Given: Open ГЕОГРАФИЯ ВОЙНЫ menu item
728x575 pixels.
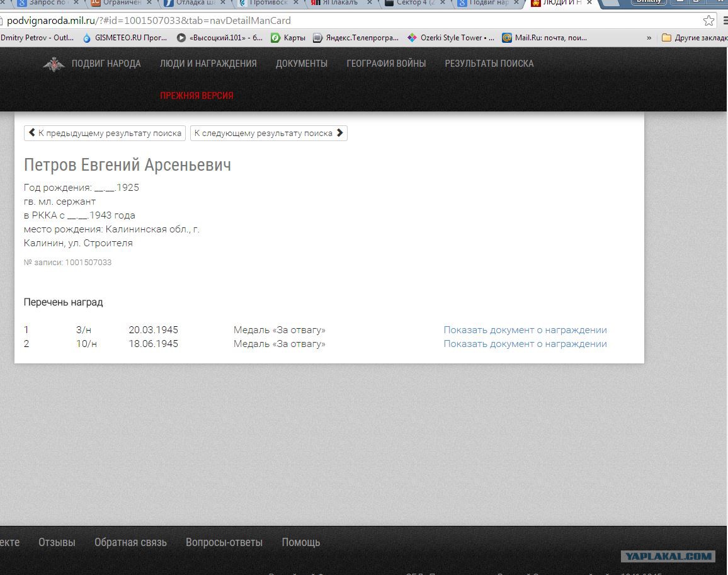Looking at the screenshot, I should (386, 64).
